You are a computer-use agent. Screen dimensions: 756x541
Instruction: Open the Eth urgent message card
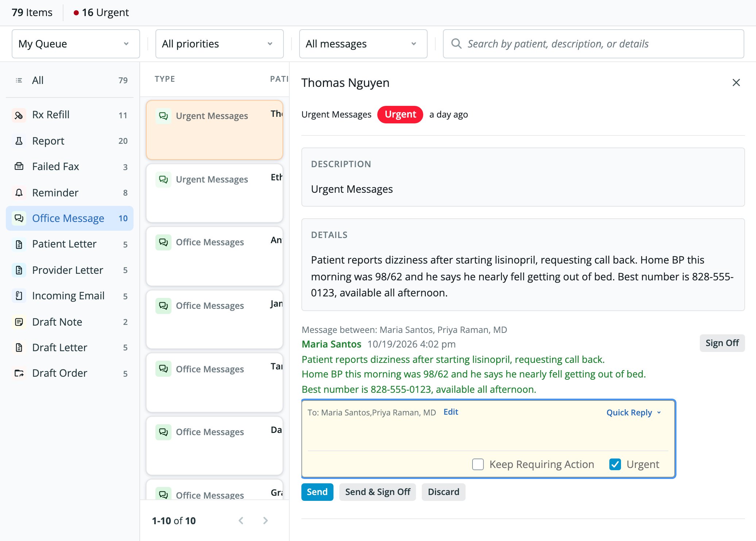(215, 193)
